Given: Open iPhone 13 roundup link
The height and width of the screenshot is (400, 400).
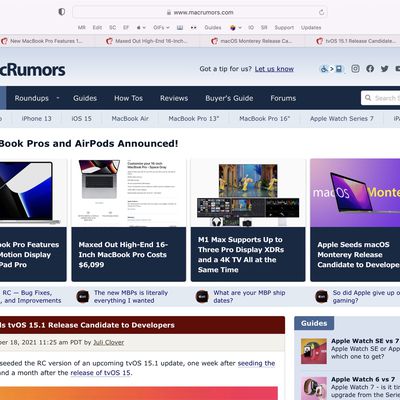Looking at the screenshot, I should [x=37, y=119].
